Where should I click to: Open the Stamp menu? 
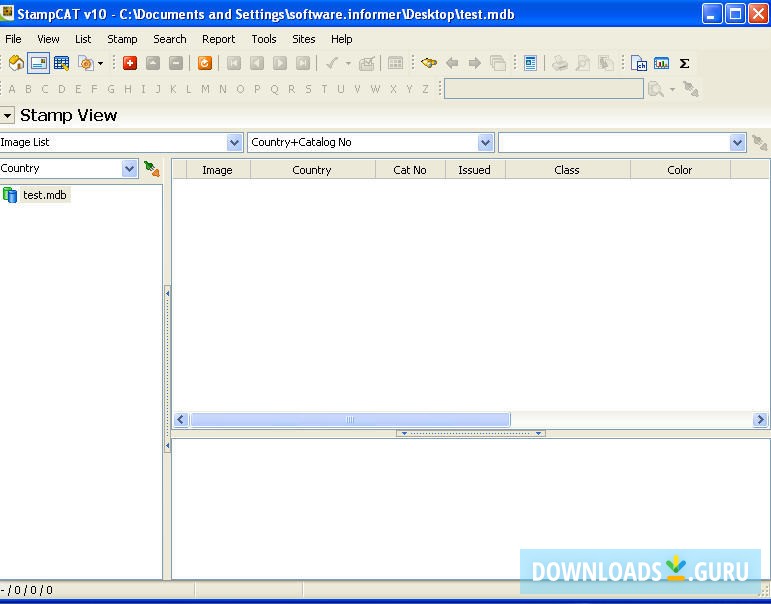(x=122, y=39)
